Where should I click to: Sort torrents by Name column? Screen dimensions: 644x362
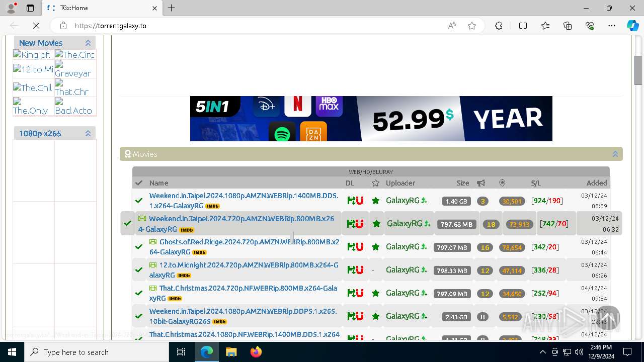click(158, 183)
